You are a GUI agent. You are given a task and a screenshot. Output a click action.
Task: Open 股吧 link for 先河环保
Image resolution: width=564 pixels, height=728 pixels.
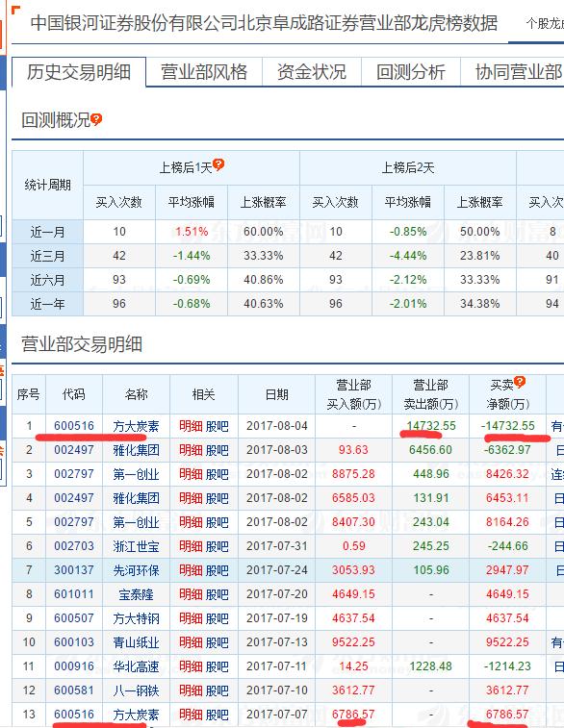pos(217,570)
